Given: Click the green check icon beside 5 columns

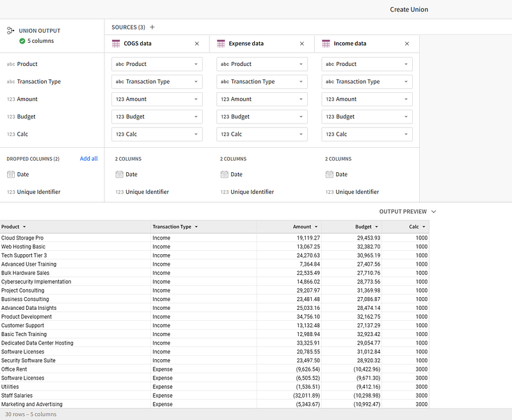Looking at the screenshot, I should pyautogui.click(x=22, y=41).
